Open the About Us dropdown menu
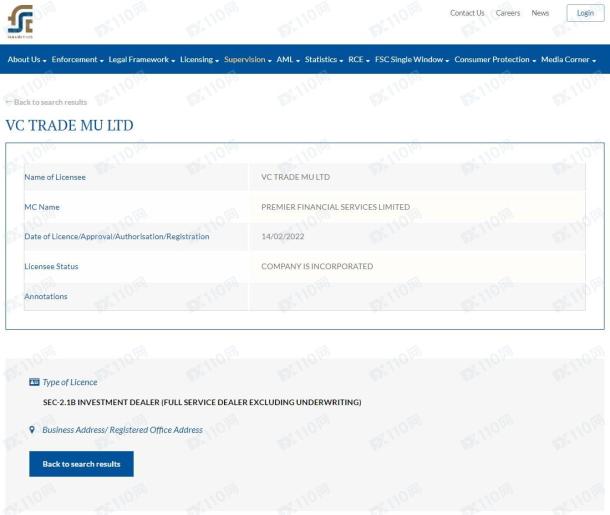The image size is (610, 515). tap(27, 60)
